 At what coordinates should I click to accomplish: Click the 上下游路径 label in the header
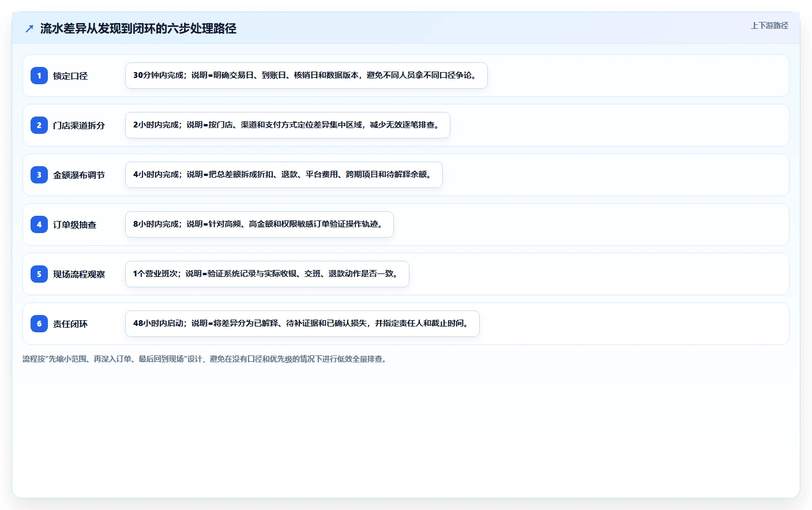coord(769,25)
